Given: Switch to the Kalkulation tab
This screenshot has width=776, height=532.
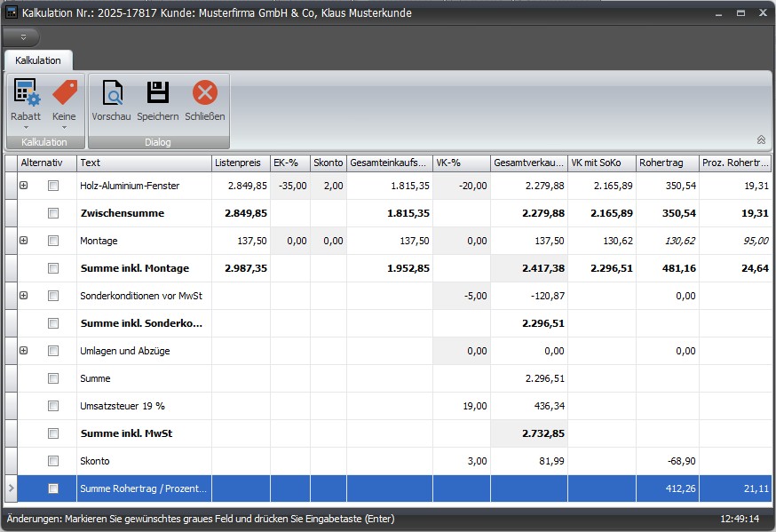Looking at the screenshot, I should [x=38, y=60].
